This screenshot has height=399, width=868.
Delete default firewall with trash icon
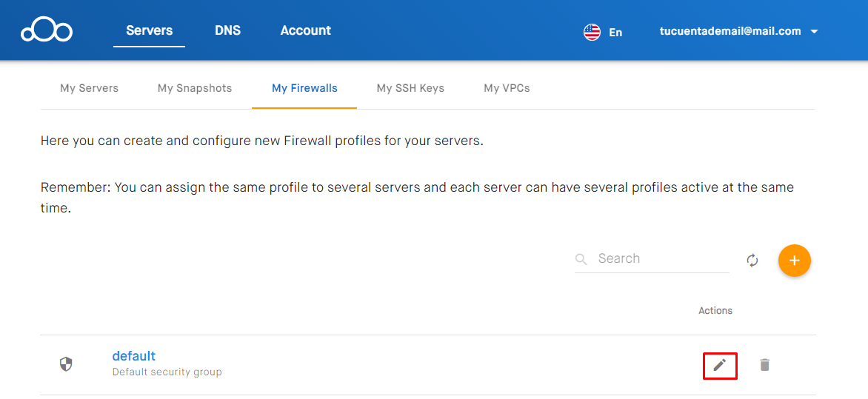click(764, 365)
